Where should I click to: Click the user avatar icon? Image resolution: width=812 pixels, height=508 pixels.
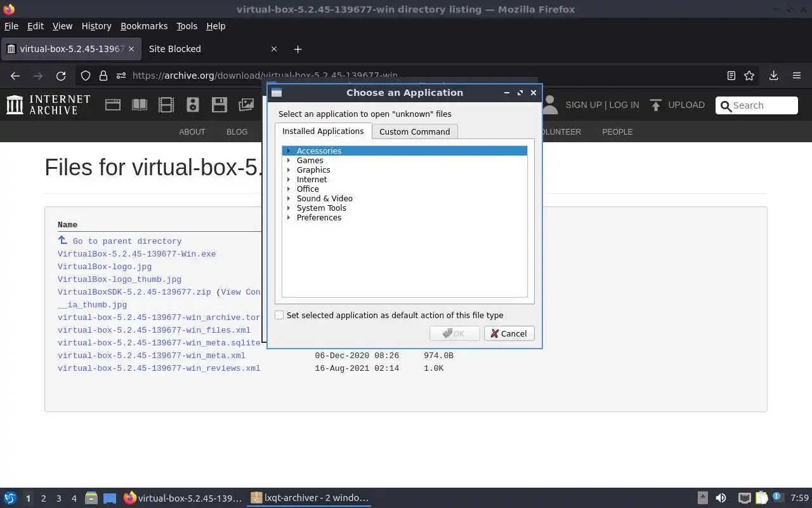550,105
